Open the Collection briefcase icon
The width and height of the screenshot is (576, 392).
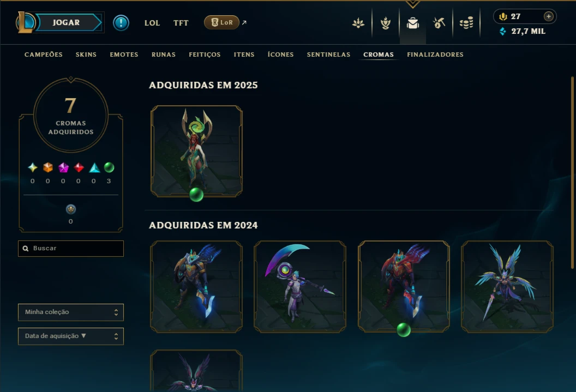(x=413, y=23)
